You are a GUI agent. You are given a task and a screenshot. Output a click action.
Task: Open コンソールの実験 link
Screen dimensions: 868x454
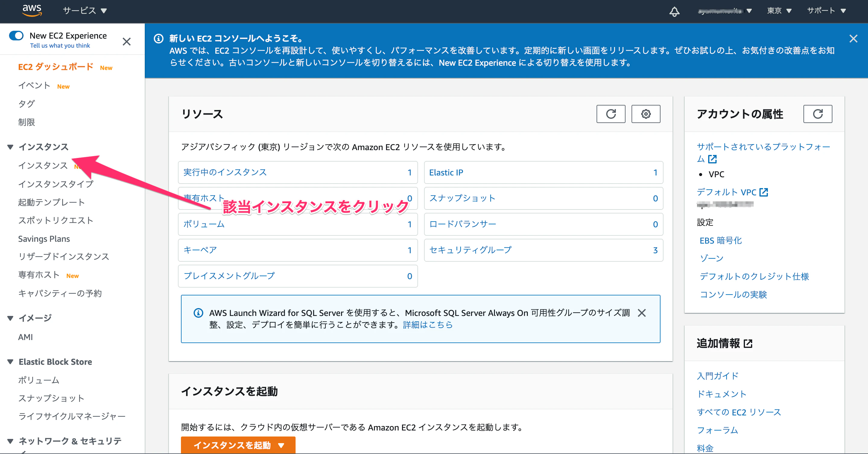(x=733, y=295)
